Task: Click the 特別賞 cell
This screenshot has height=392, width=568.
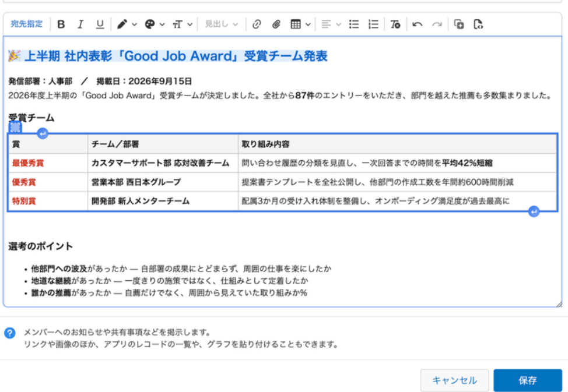Action: pos(48,201)
